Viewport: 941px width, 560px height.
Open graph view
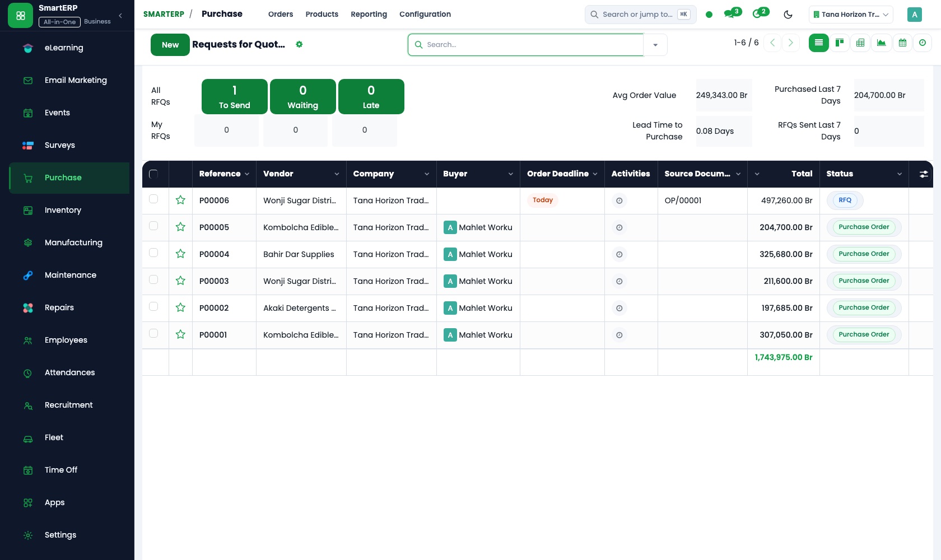click(882, 43)
